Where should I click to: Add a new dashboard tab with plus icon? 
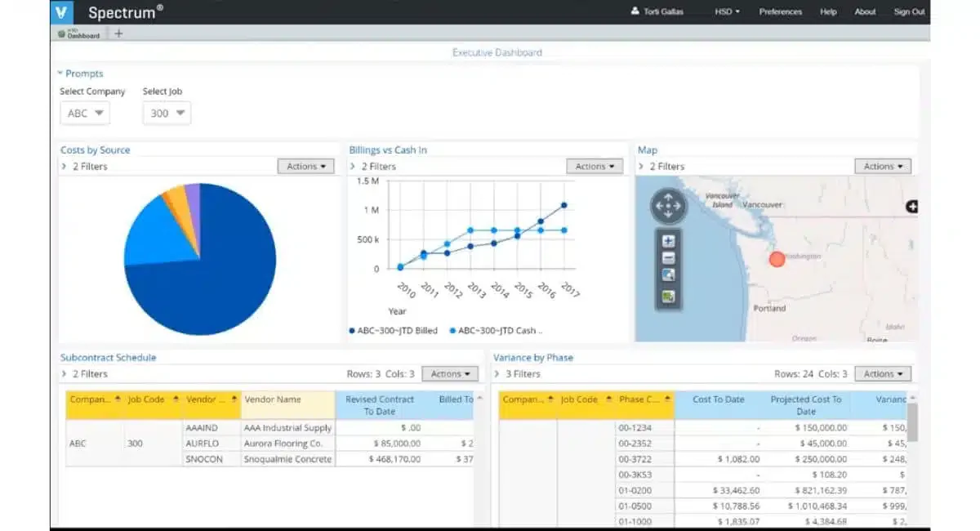click(118, 33)
